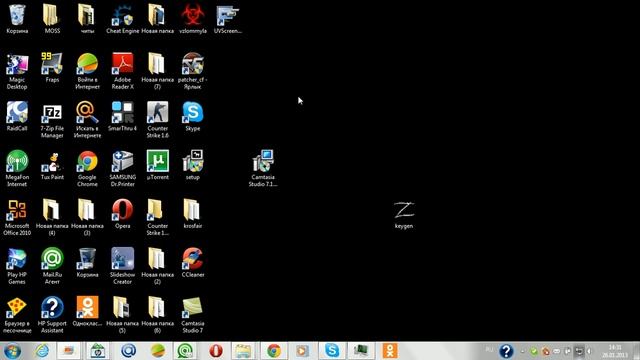Launch RaidCall from the desktop

(17, 116)
